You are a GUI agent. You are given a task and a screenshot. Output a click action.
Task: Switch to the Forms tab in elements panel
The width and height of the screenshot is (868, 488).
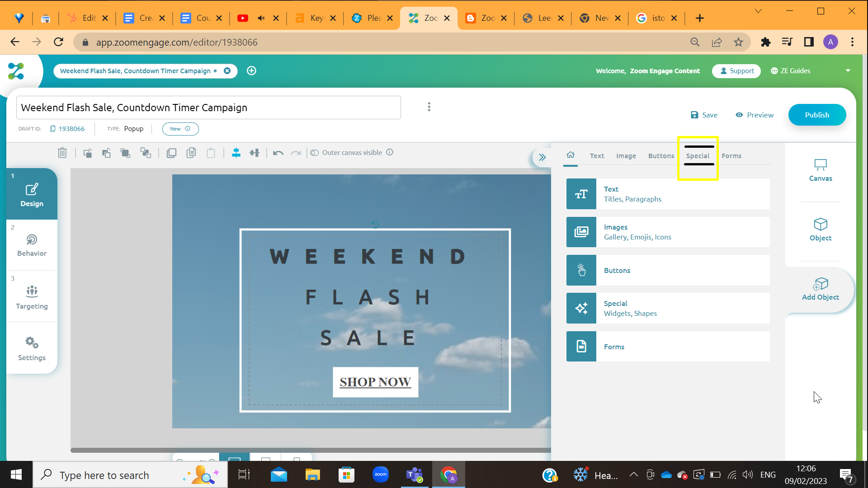[731, 155]
